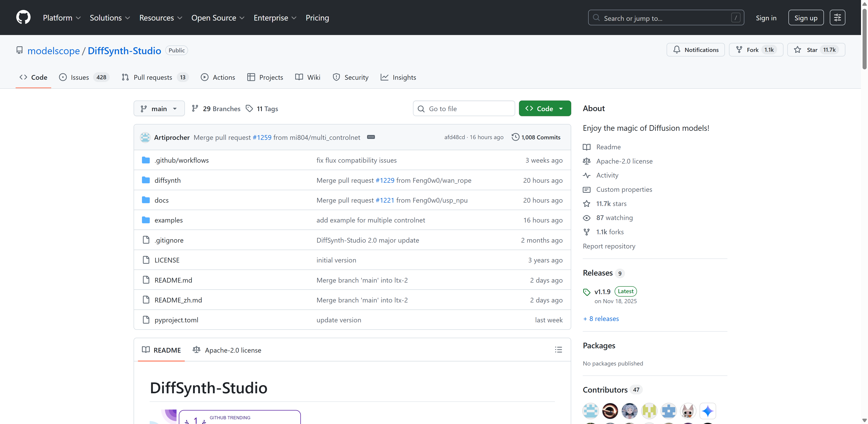Open the main branch selector dropdown
This screenshot has width=868, height=424.
[x=159, y=108]
